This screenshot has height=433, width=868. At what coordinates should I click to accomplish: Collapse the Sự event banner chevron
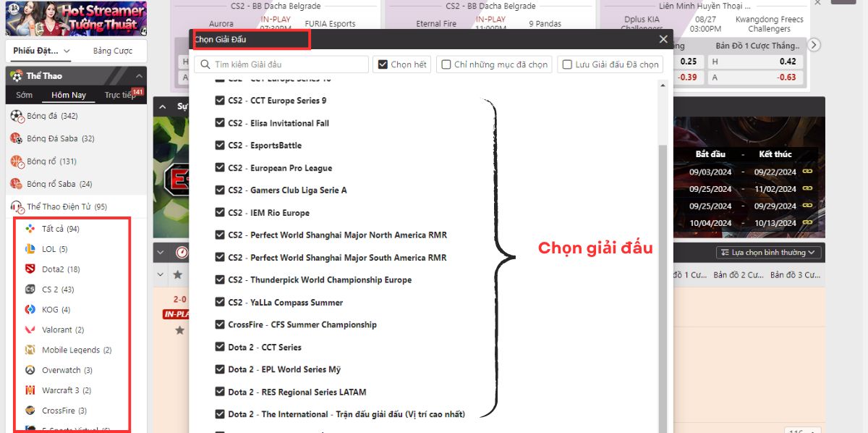coord(163,106)
